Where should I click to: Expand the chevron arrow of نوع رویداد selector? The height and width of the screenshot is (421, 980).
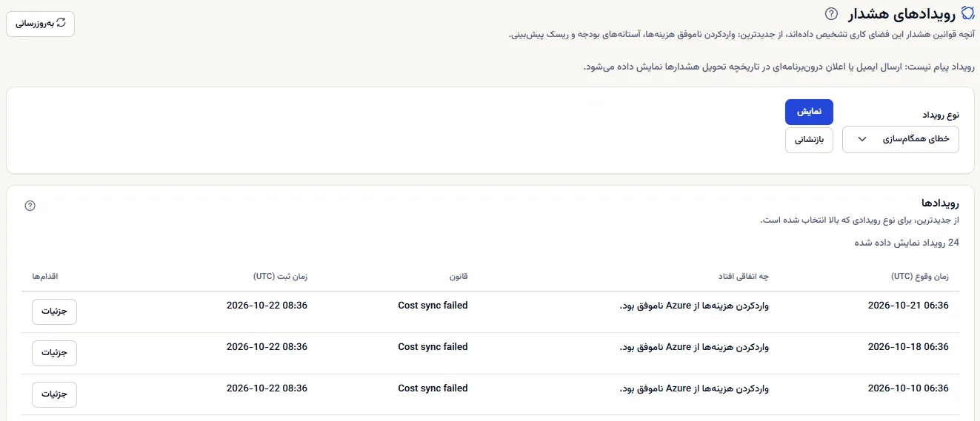[861, 139]
